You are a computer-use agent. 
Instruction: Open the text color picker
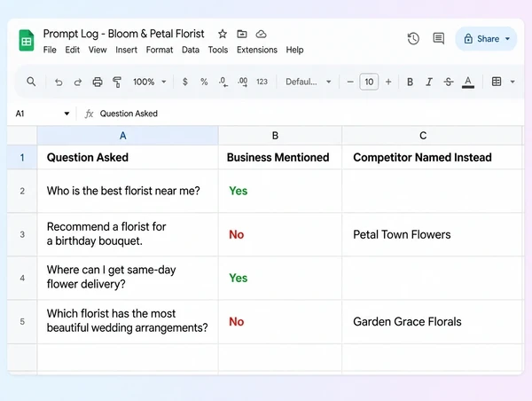point(468,83)
